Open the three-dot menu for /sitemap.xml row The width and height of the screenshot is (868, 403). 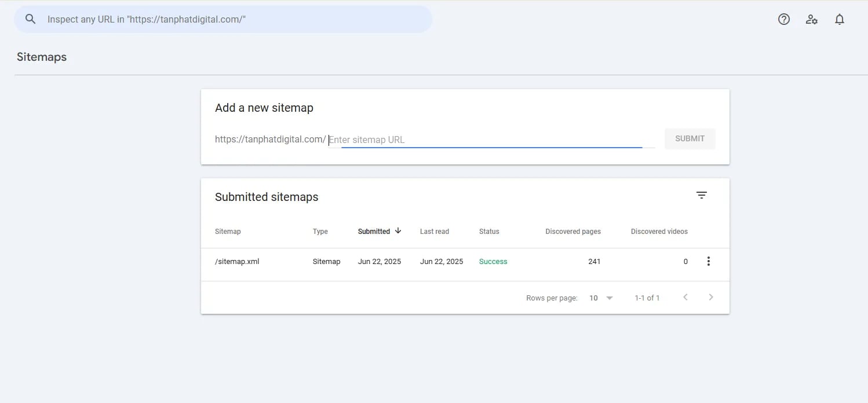(x=708, y=261)
